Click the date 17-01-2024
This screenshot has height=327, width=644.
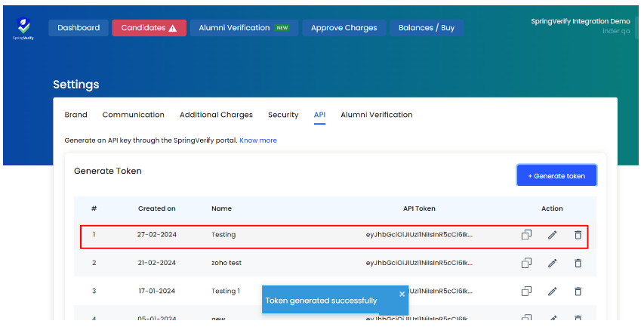(x=157, y=291)
